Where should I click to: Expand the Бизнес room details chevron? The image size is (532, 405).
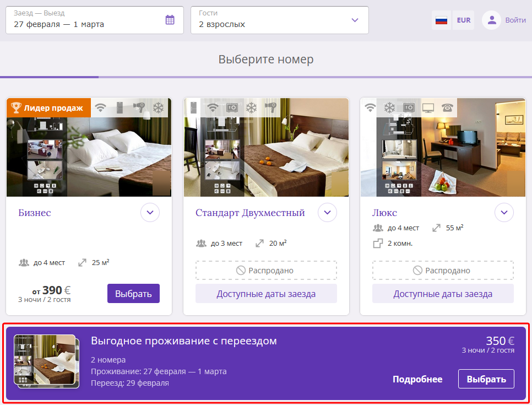click(x=150, y=213)
